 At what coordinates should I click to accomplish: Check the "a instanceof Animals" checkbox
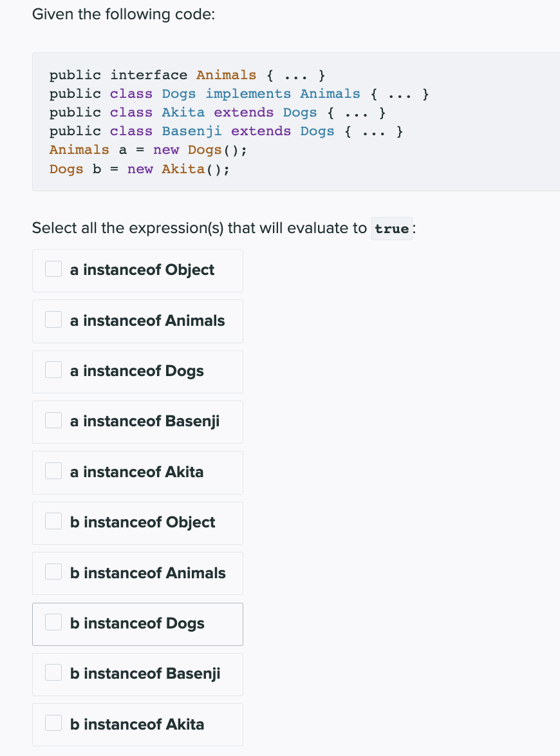pyautogui.click(x=53, y=319)
